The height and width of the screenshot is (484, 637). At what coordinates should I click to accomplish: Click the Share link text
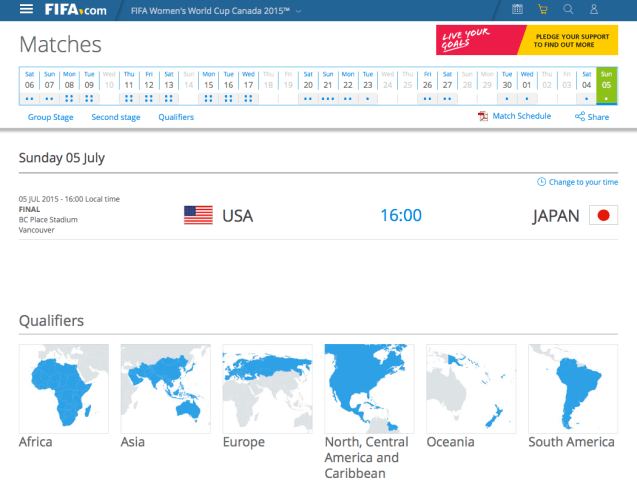598,117
